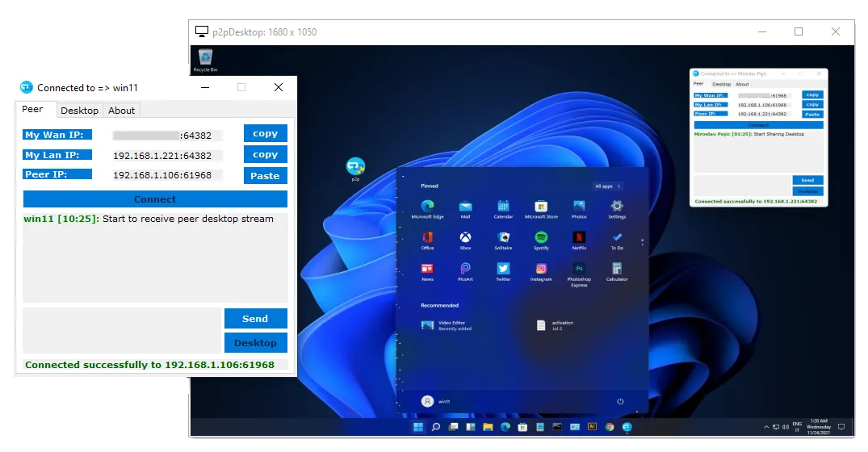The width and height of the screenshot is (868, 452).
Task: Click the Windows Start button on taskbar
Action: point(418,427)
